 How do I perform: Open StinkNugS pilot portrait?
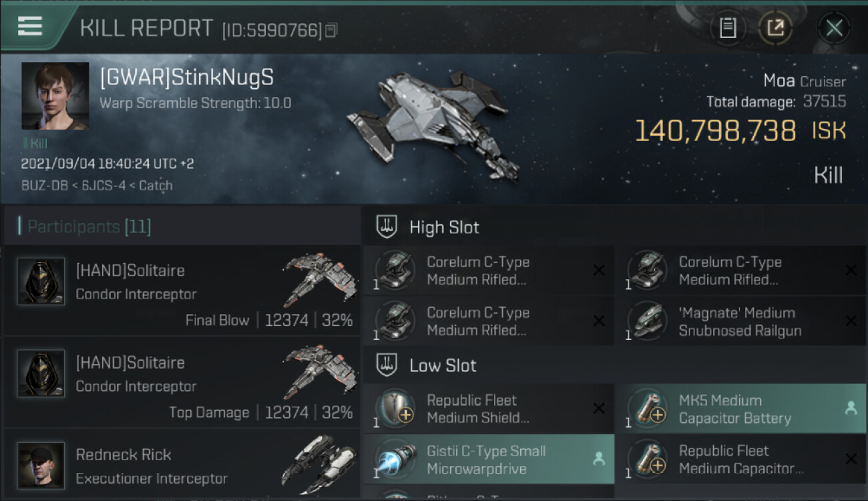point(55,96)
